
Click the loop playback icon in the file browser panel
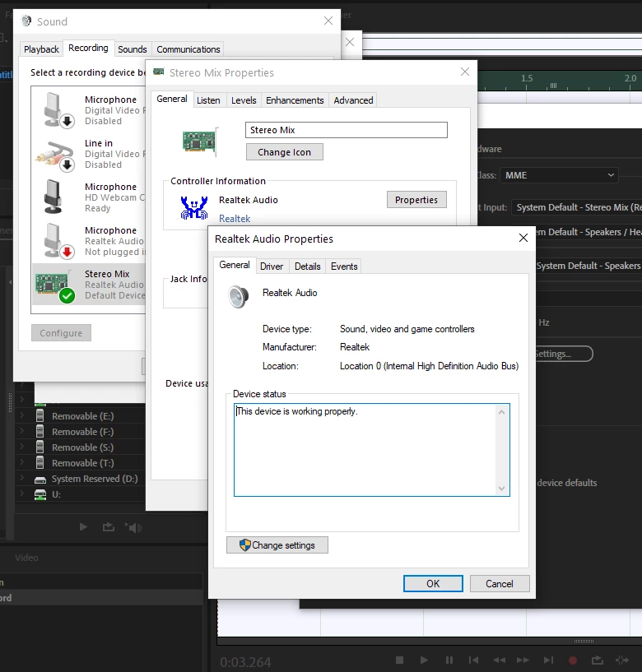(x=109, y=526)
